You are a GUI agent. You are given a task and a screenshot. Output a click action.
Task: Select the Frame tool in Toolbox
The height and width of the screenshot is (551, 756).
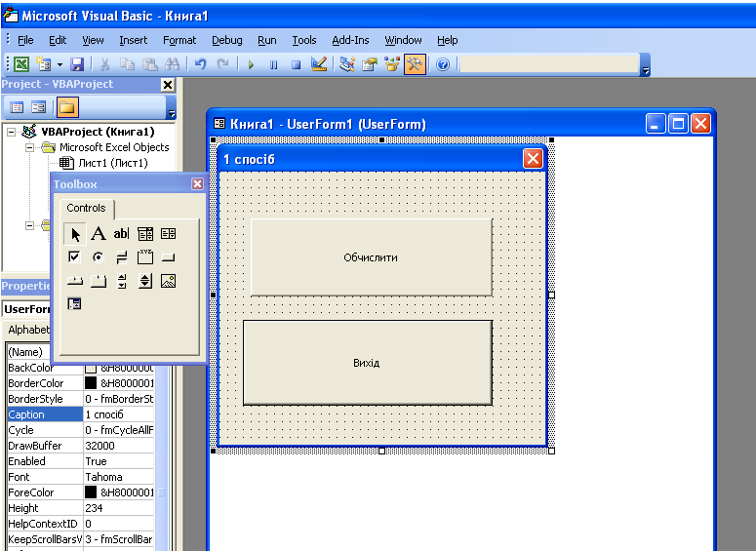click(145, 256)
